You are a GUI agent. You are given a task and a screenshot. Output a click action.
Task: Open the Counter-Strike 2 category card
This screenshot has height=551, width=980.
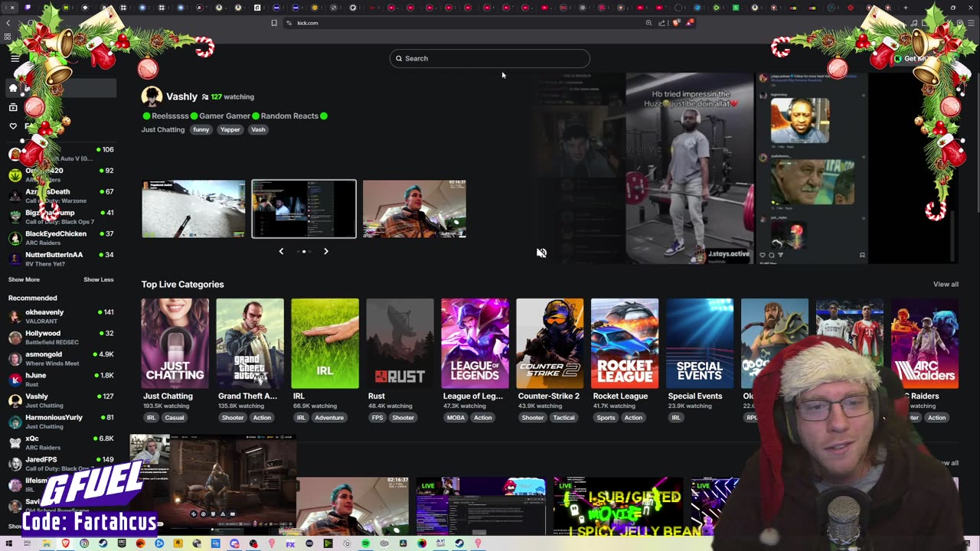pos(550,344)
